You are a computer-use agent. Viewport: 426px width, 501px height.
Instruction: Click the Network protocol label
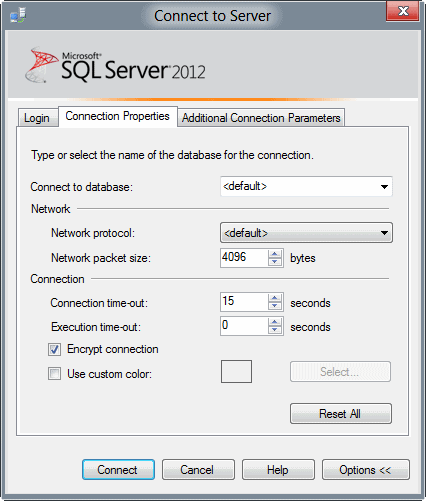point(93,233)
